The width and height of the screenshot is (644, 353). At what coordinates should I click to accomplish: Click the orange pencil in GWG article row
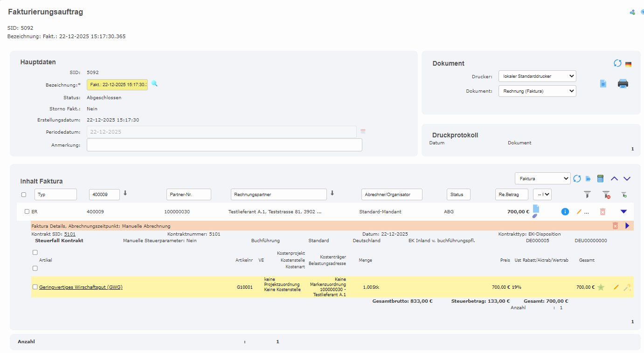(x=616, y=287)
